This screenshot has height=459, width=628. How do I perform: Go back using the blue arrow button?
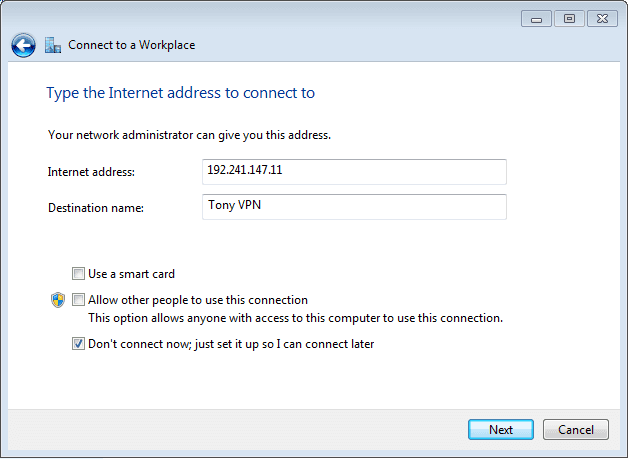pos(23,45)
